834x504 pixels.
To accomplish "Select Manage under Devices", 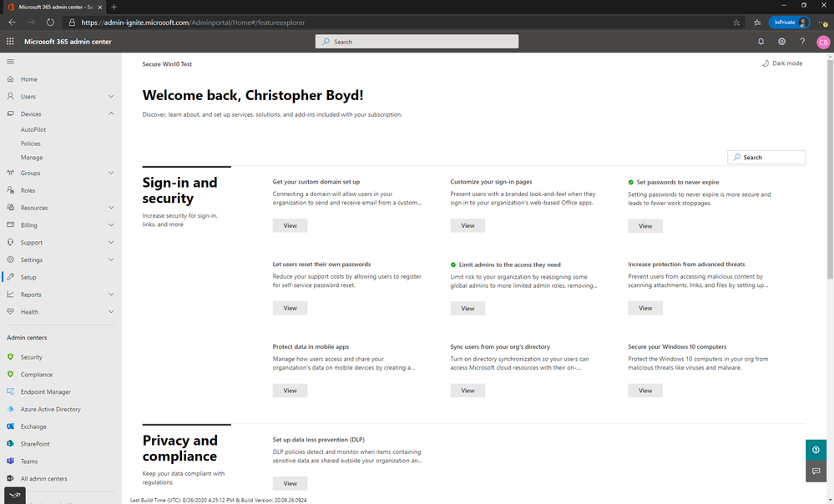I will click(x=32, y=158).
